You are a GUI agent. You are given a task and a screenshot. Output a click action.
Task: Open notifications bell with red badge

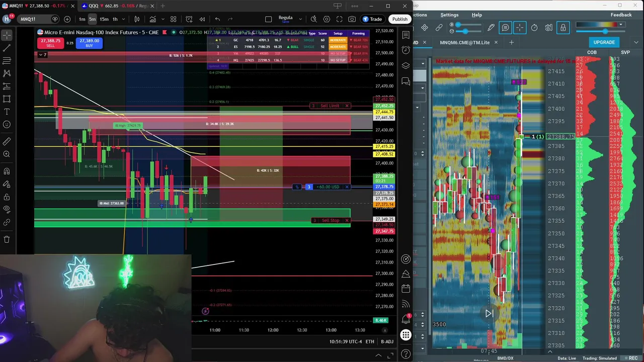click(406, 319)
